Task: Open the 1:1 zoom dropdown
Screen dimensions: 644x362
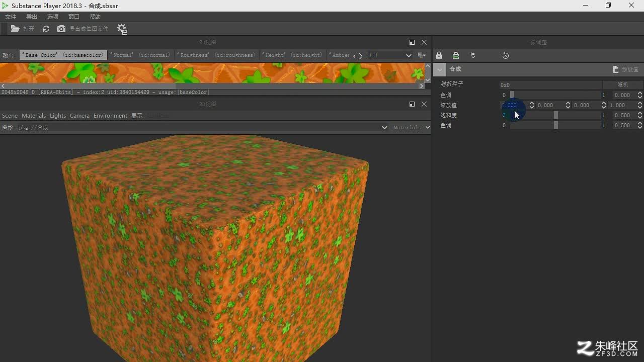Action: pos(390,55)
